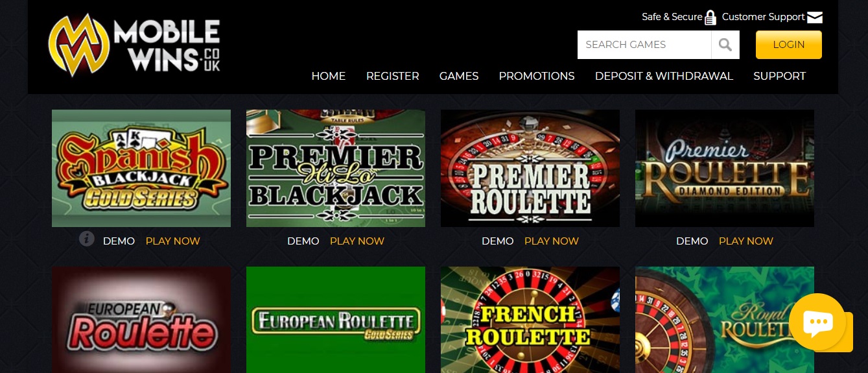Image resolution: width=868 pixels, height=373 pixels.
Task: Click the search magnifier icon
Action: point(725,45)
